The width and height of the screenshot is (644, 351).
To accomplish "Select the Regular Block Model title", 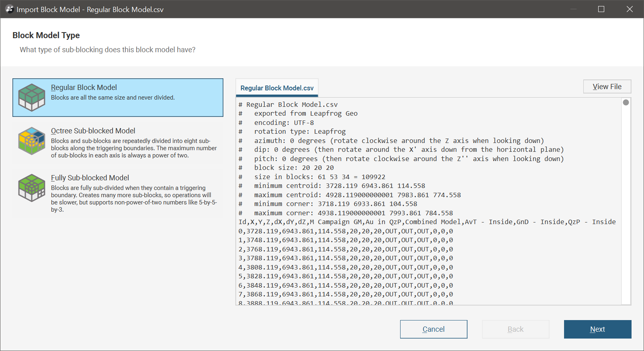I will pos(84,88).
